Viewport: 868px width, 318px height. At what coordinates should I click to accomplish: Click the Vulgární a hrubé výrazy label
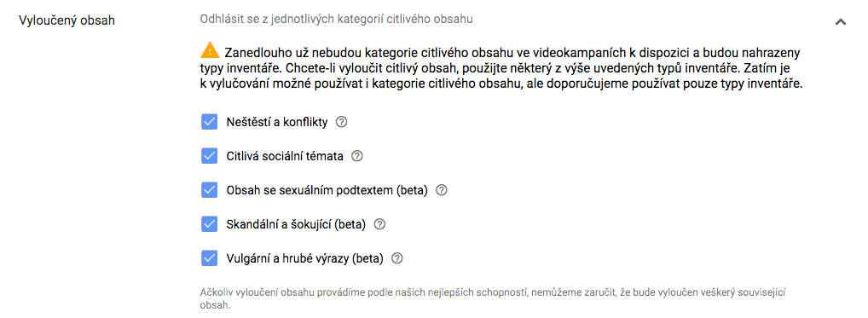click(x=305, y=259)
